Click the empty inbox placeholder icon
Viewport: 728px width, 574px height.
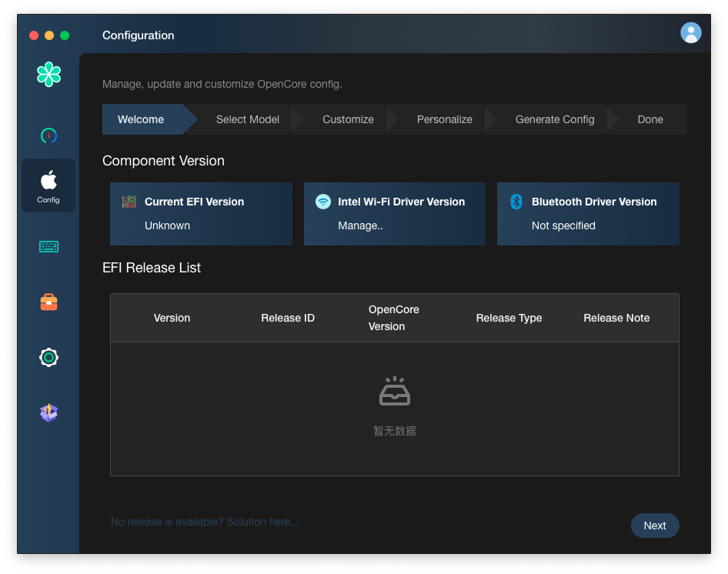pyautogui.click(x=395, y=391)
